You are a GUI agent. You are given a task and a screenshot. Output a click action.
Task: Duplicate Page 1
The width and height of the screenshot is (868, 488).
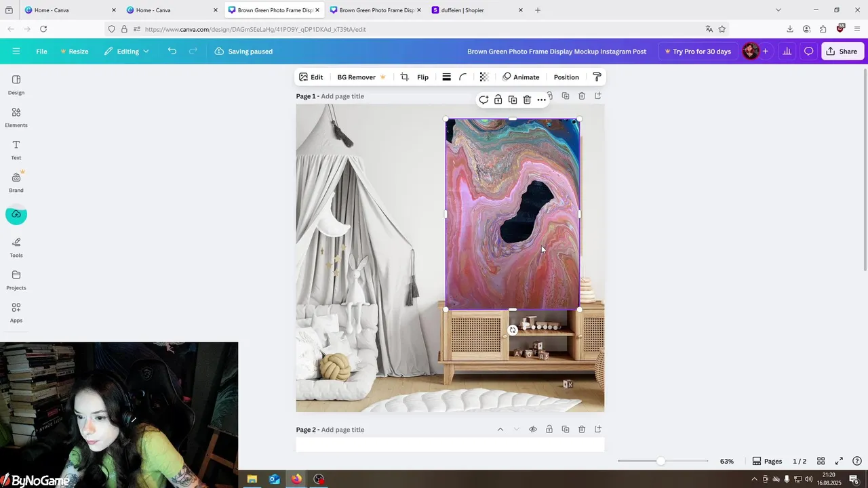coord(566,96)
